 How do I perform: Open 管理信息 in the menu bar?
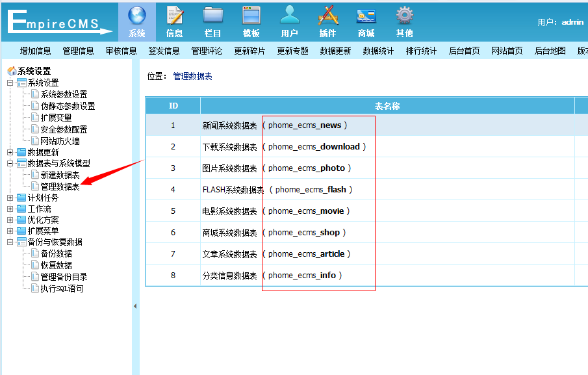(x=78, y=51)
